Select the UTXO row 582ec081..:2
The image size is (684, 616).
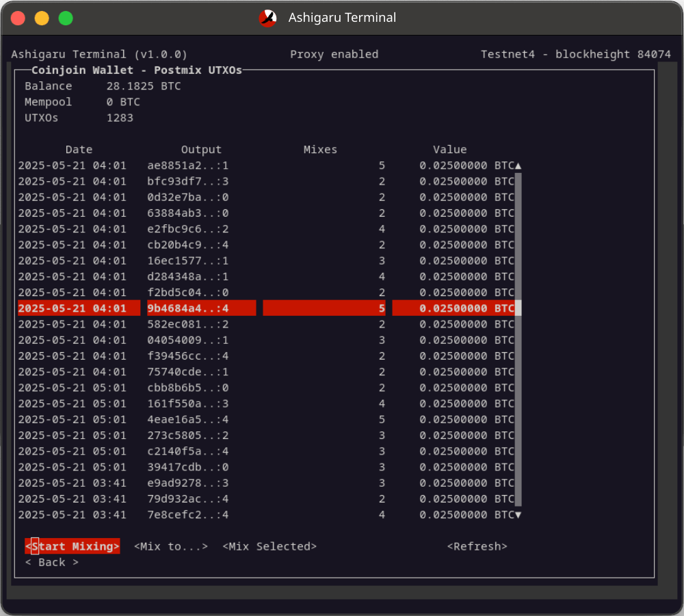coord(267,324)
